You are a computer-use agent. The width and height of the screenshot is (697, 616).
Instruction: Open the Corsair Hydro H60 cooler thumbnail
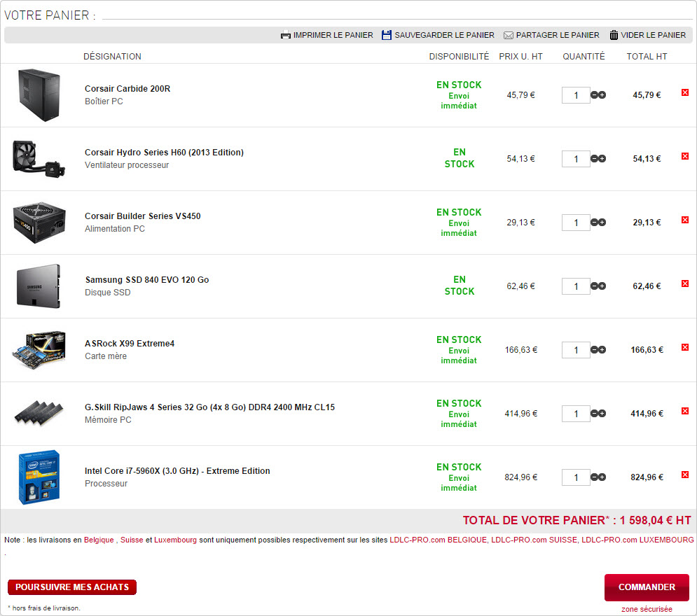(x=39, y=159)
